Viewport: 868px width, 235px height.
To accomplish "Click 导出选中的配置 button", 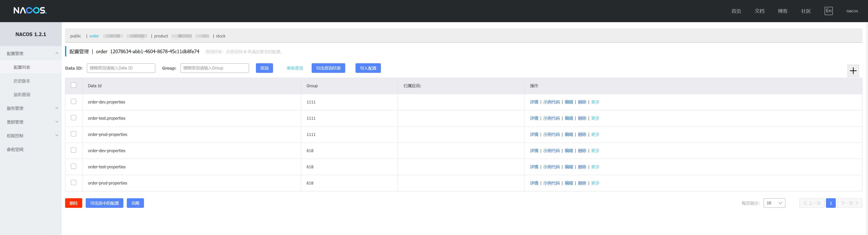I will (x=104, y=203).
